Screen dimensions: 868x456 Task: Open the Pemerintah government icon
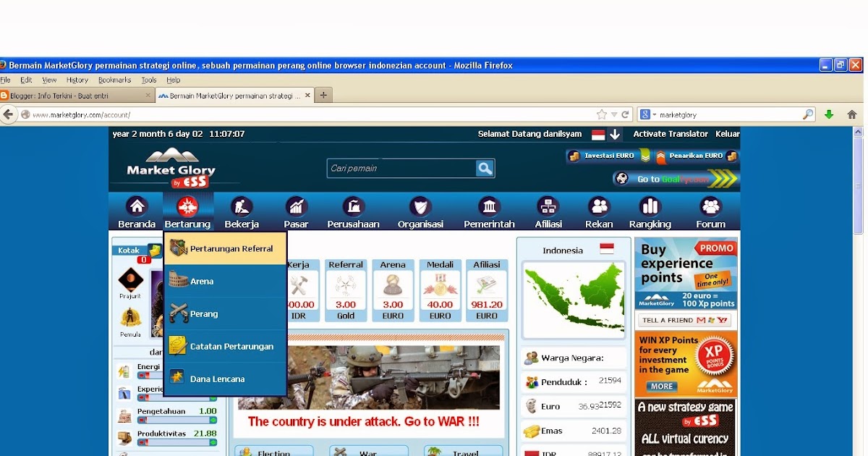[490, 206]
